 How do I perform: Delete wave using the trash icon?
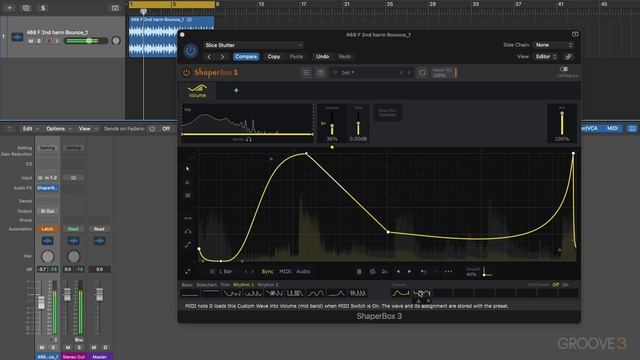pyautogui.click(x=359, y=271)
